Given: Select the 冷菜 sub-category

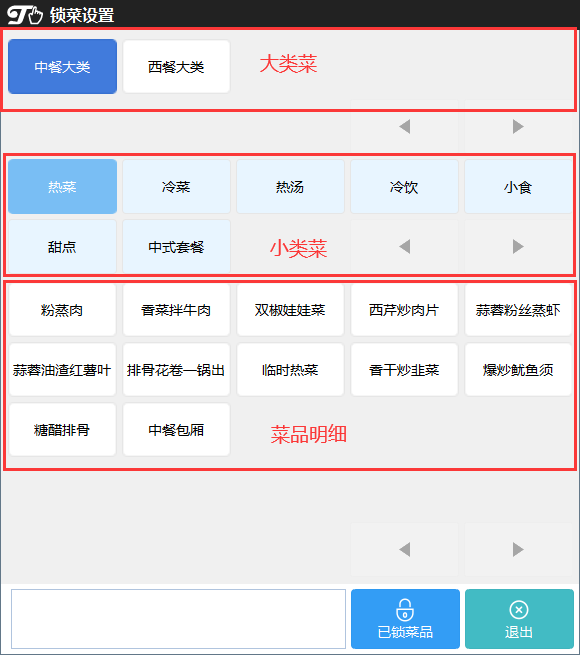Looking at the screenshot, I should 176,186.
